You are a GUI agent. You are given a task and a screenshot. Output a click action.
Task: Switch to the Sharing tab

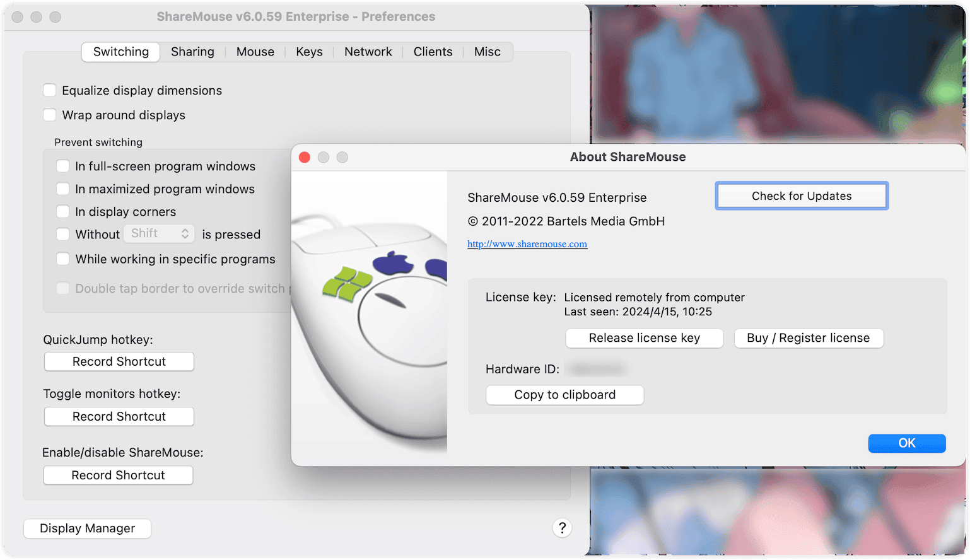click(x=192, y=52)
